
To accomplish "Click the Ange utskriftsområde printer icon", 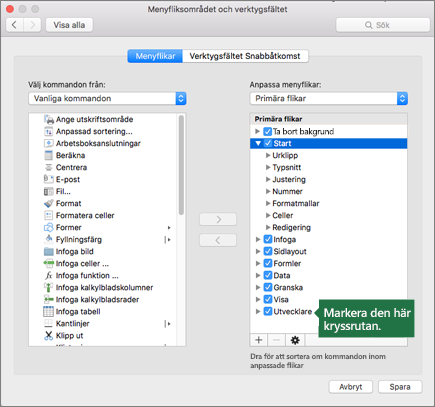I will click(x=49, y=119).
